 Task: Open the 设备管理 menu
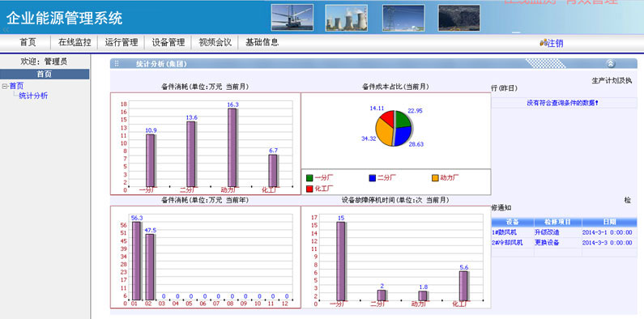point(168,42)
